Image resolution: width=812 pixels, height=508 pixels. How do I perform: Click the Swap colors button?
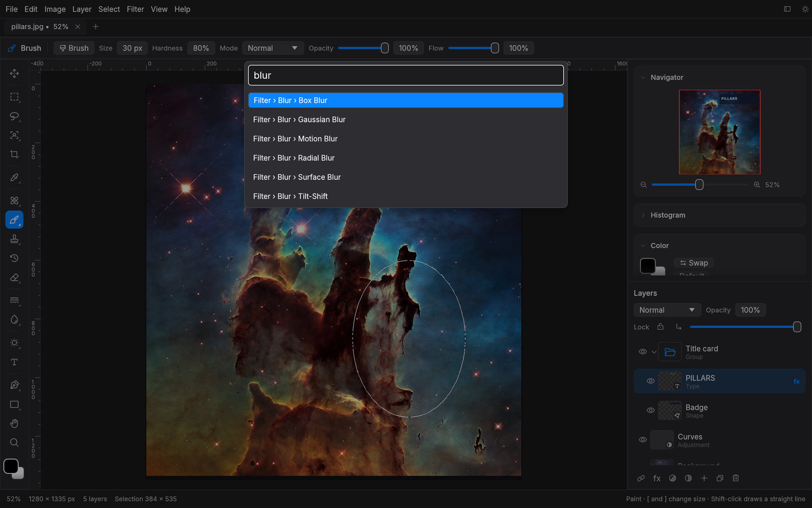[694, 263]
